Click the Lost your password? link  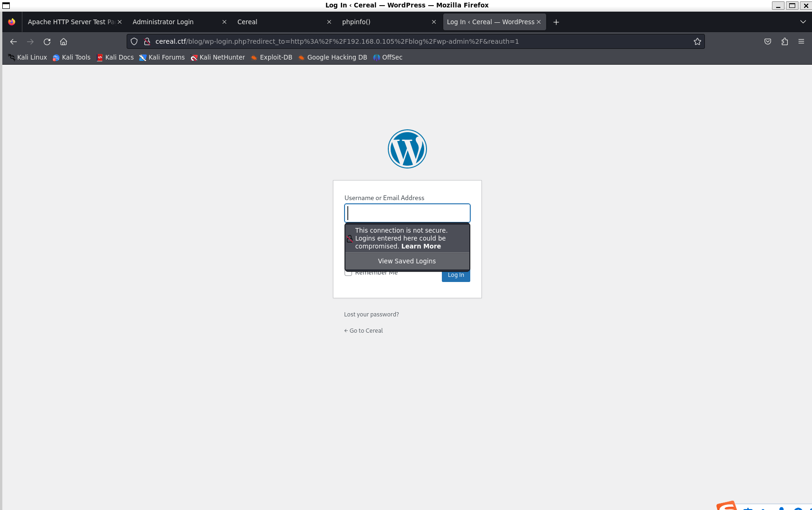[x=372, y=315]
